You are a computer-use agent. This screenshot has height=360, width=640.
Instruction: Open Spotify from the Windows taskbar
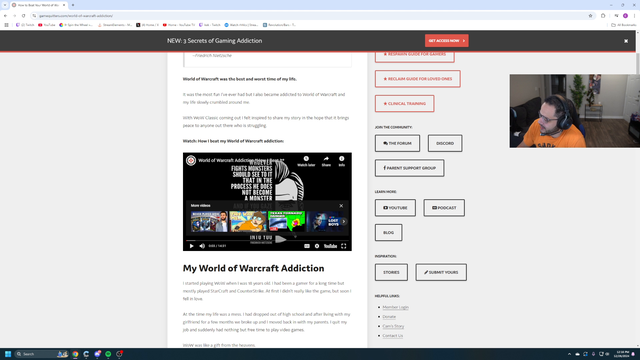[108, 354]
